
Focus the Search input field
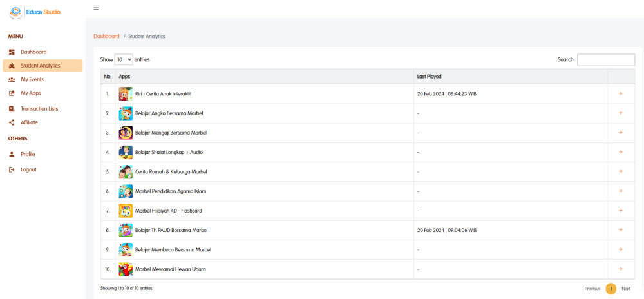click(x=606, y=59)
